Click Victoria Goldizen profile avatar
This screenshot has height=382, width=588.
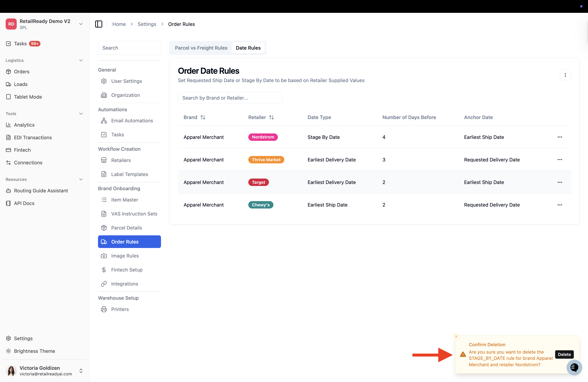(11, 371)
